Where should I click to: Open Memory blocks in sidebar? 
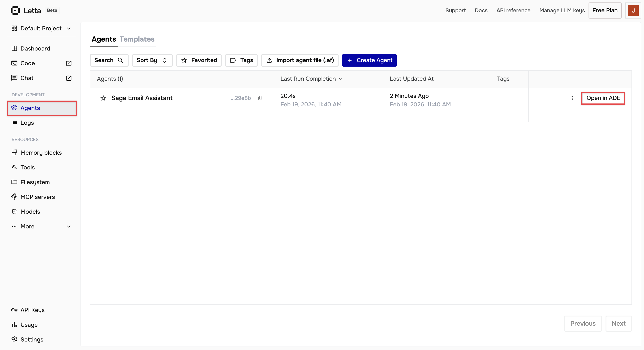click(x=41, y=153)
